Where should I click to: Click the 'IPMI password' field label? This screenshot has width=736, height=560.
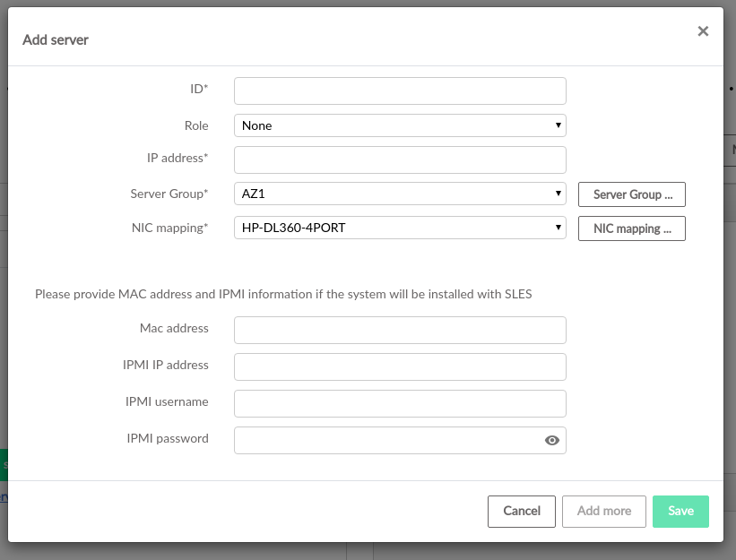click(x=168, y=438)
